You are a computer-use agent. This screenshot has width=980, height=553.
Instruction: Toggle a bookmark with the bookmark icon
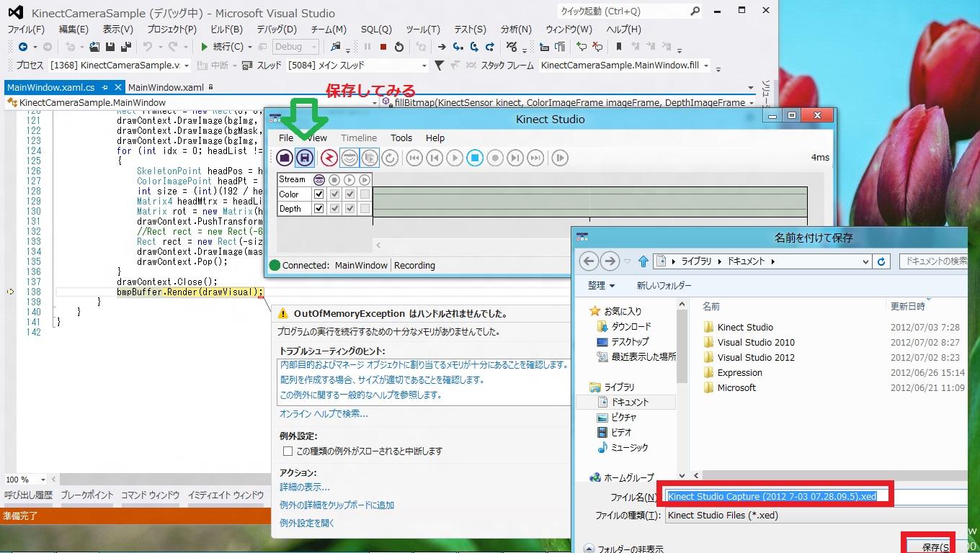point(618,47)
